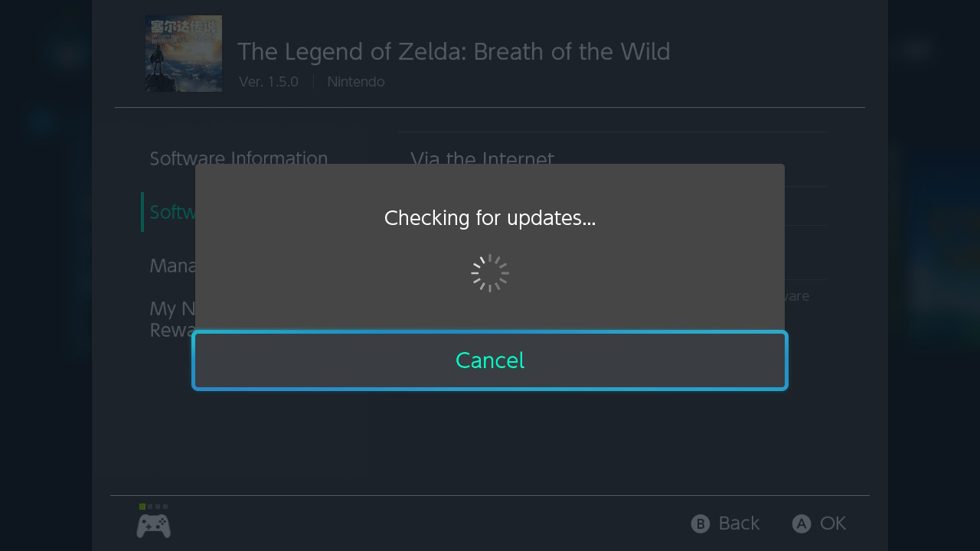Click the Zelda game cover thumbnail
The image size is (980, 551).
point(184,54)
